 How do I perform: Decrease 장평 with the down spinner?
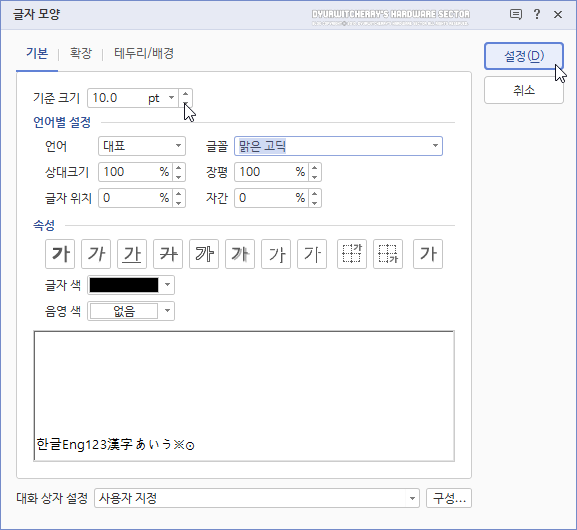pos(315,177)
